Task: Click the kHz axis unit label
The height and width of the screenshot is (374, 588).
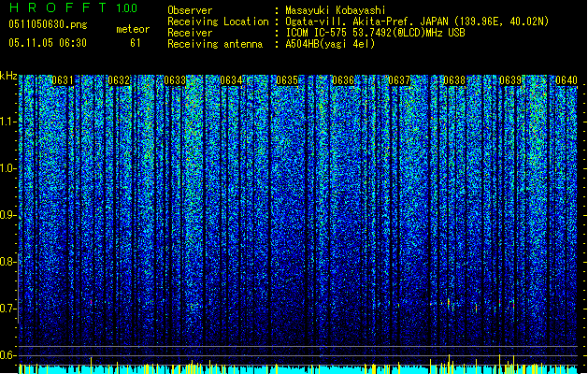Action: 8,76
